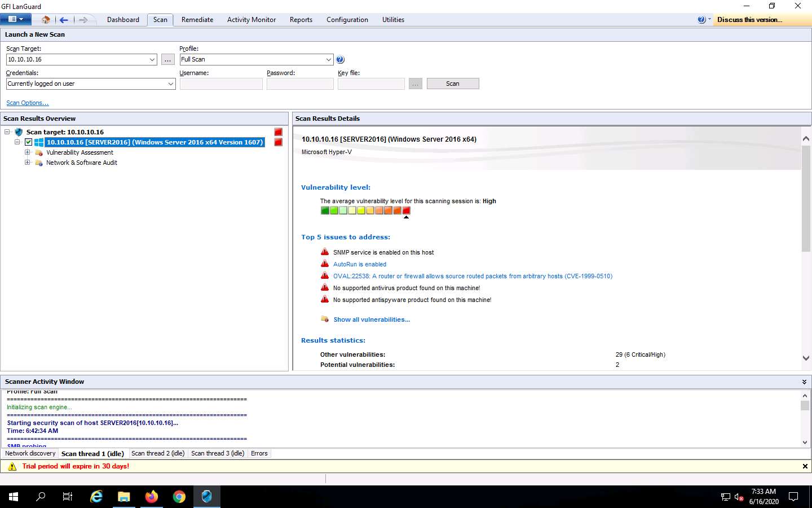Click the Scan target shield icon
Screen dimensions: 812x508
(19, 132)
